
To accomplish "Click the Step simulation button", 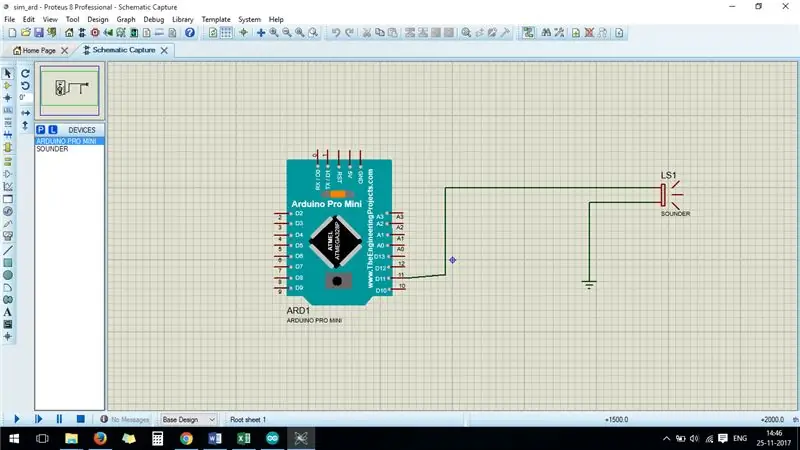I will 38,419.
